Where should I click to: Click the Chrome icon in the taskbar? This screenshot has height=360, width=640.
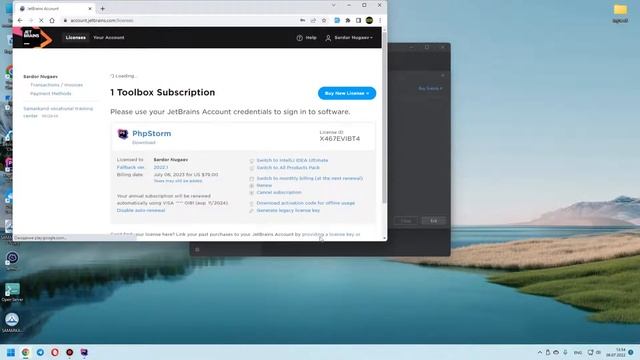[x=26, y=352]
